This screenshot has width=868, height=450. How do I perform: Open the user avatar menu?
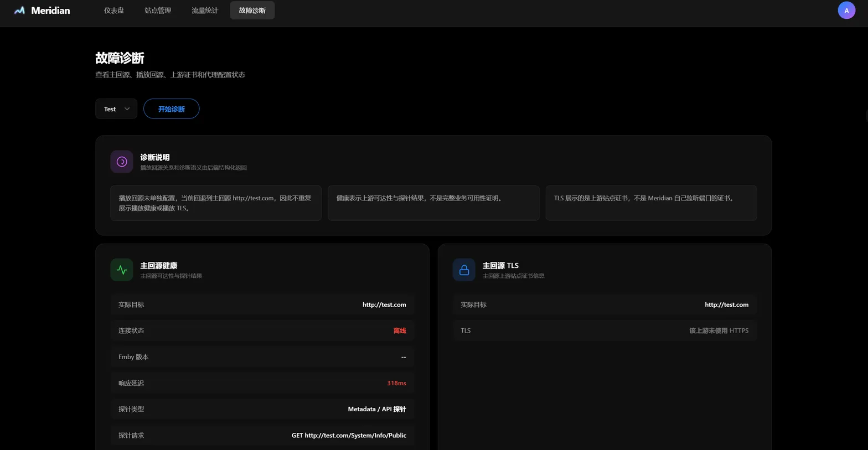[846, 11]
